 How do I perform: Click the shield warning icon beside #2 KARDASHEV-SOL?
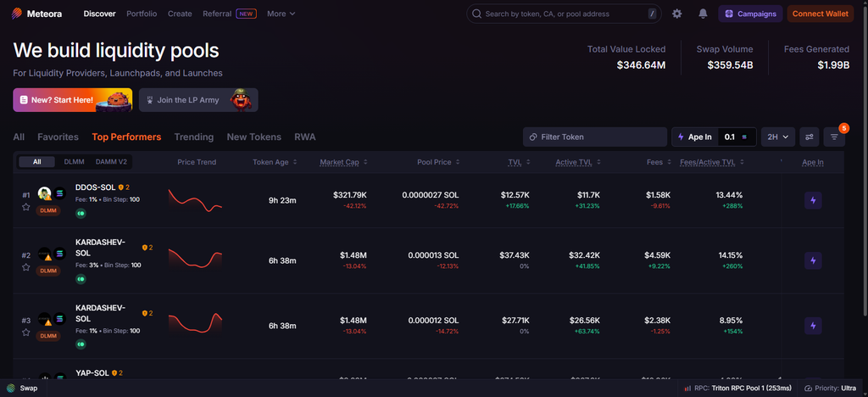[x=144, y=248]
